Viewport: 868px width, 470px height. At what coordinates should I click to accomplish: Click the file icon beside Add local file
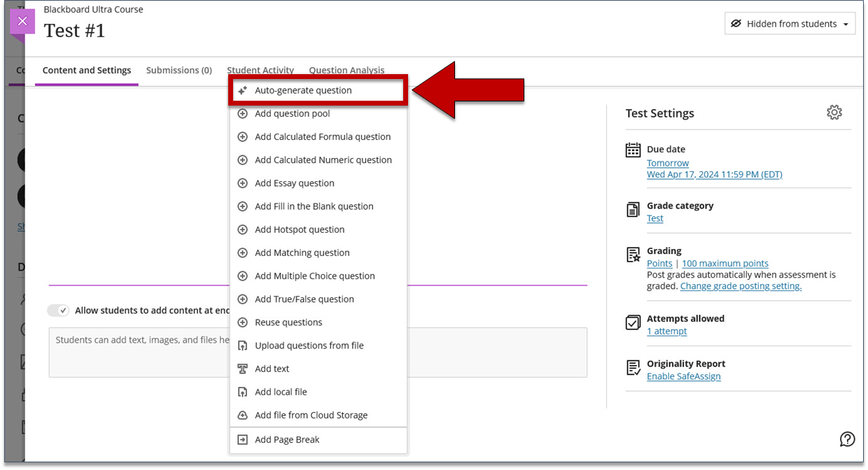(242, 392)
